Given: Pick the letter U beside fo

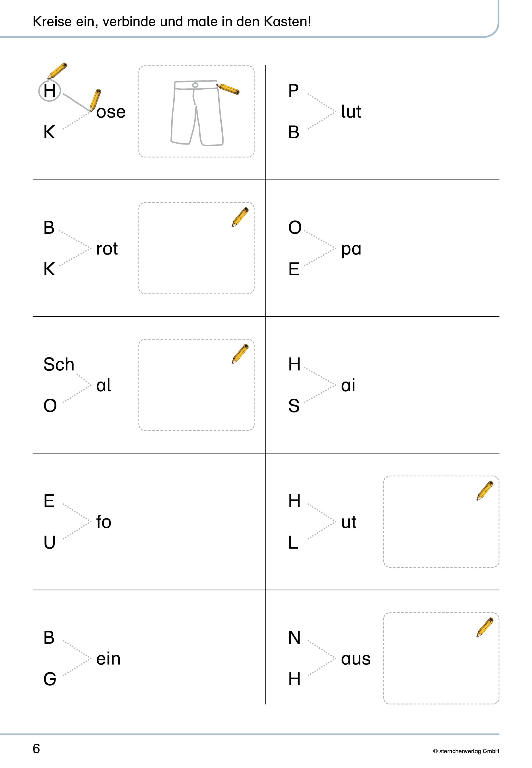Looking at the screenshot, I should coord(49,543).
